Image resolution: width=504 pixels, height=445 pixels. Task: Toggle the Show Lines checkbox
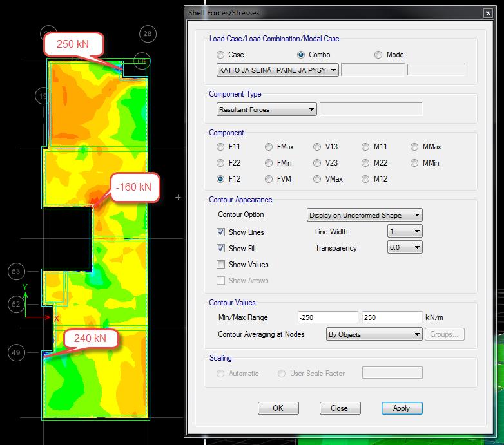pyautogui.click(x=221, y=232)
